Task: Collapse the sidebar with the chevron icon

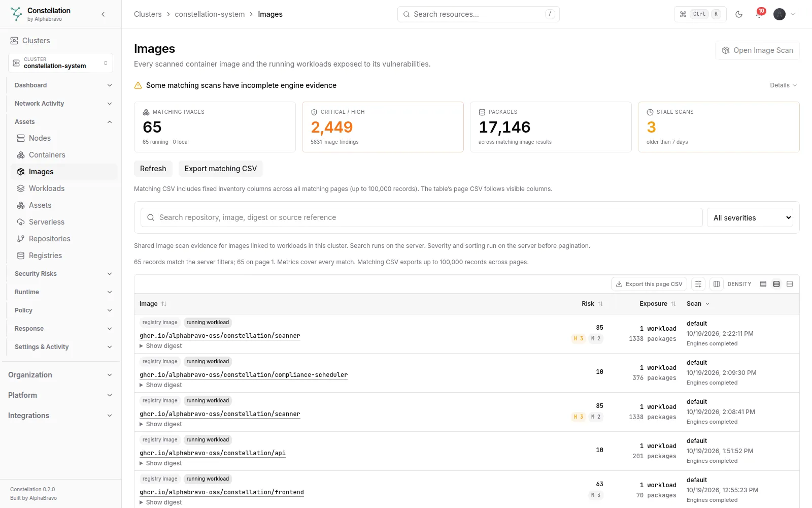Action: click(103, 14)
